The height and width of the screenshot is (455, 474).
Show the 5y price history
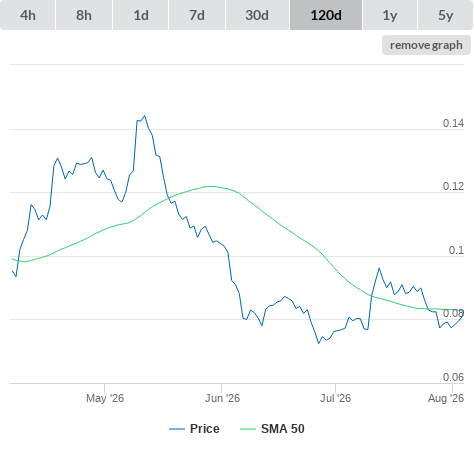[445, 15]
